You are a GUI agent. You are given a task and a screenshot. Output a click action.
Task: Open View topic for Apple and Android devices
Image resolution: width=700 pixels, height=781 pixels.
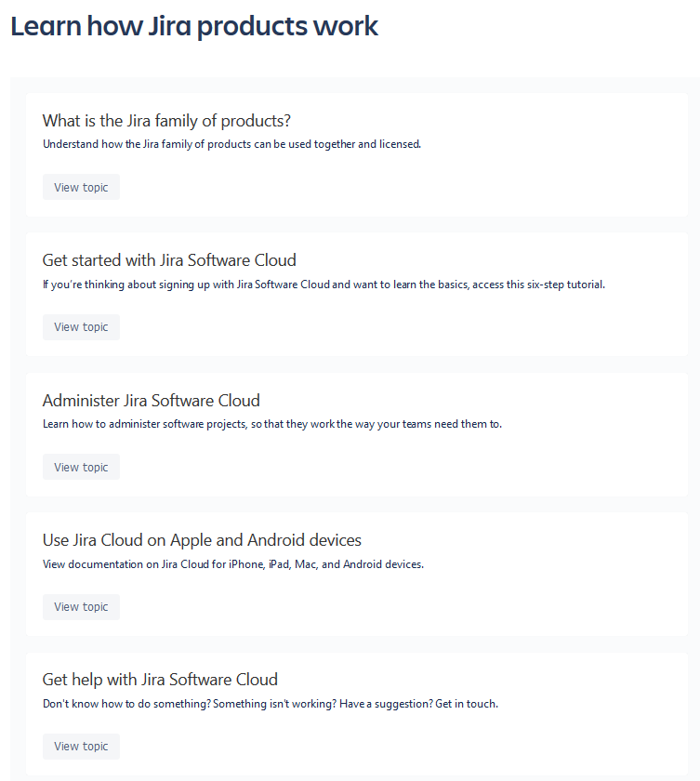pyautogui.click(x=81, y=606)
